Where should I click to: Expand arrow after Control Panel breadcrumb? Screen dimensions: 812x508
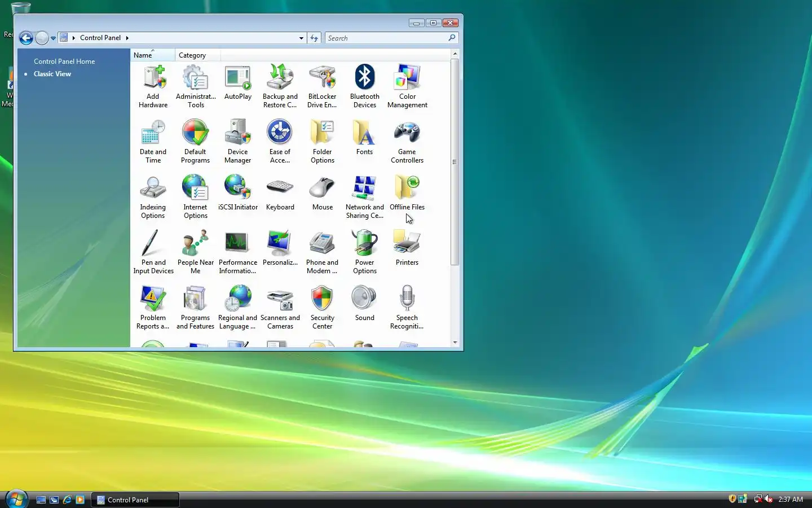click(x=127, y=38)
